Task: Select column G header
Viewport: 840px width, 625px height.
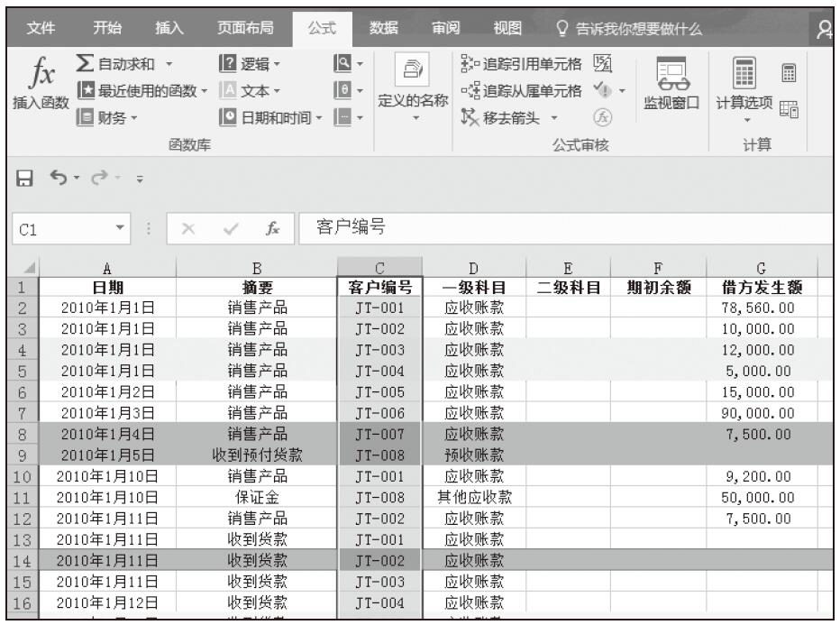Action: 762,268
